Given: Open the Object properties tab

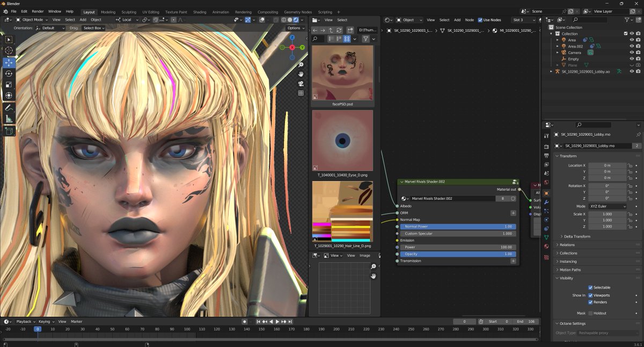Looking at the screenshot, I should (x=546, y=193).
